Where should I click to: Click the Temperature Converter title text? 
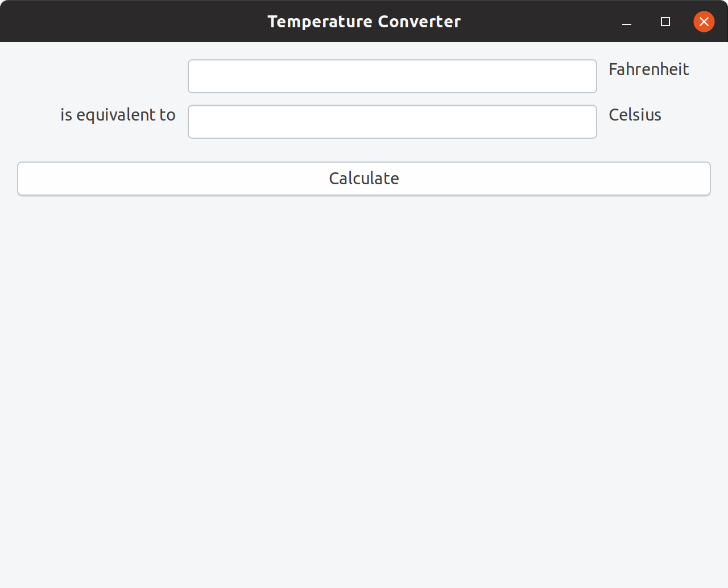pyautogui.click(x=364, y=22)
